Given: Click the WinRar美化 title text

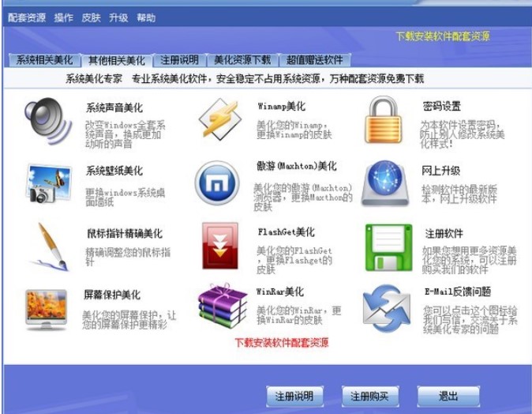Looking at the screenshot, I should (280, 292).
